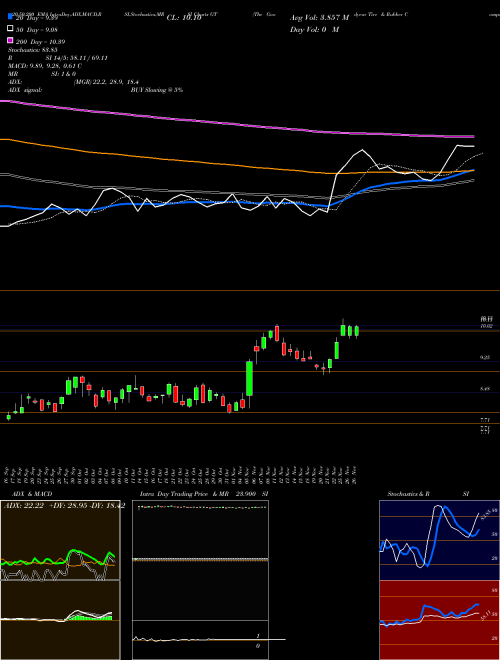Open the red RSI chart panel
This screenshot has width=500, height=660.
(439, 620)
